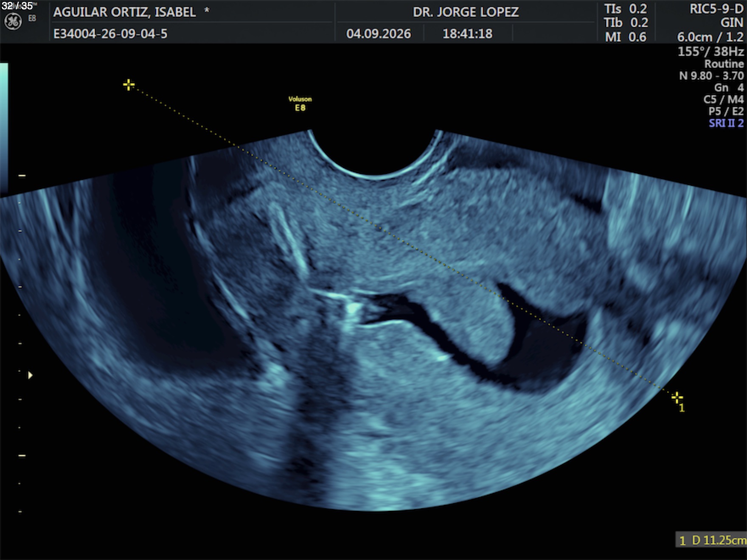Select the lower-right caliper marker labeled 1

pos(677,398)
